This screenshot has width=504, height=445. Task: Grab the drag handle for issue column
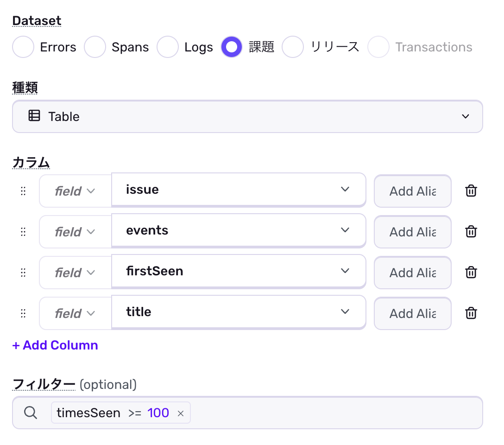pos(23,191)
